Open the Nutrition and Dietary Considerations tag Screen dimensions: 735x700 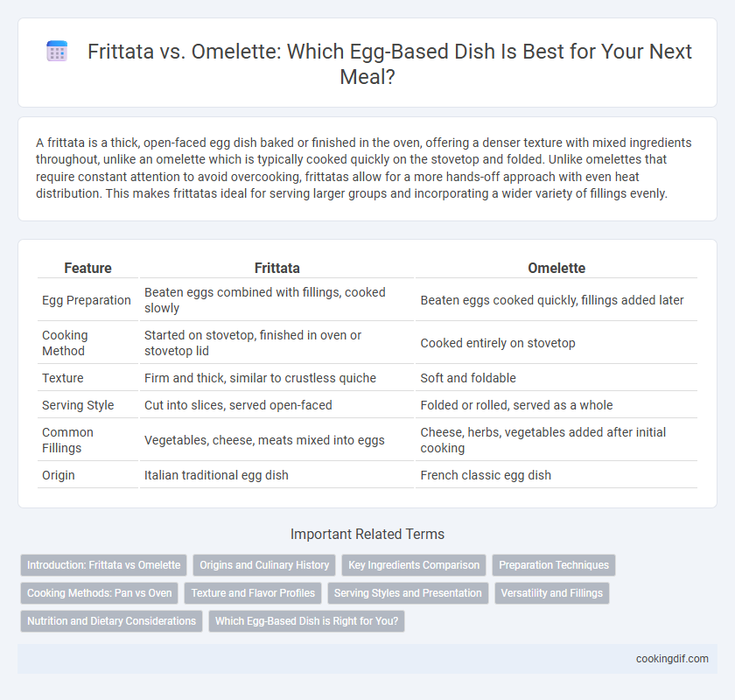pos(112,620)
